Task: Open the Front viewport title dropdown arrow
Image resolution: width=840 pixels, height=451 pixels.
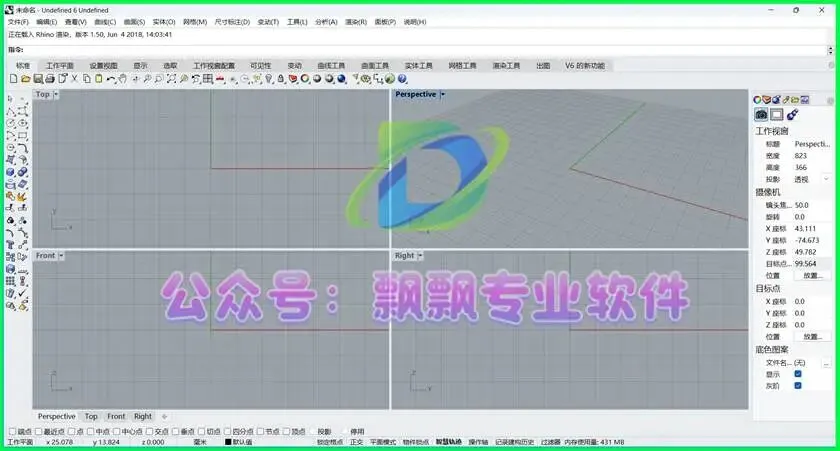Action: pos(61,256)
